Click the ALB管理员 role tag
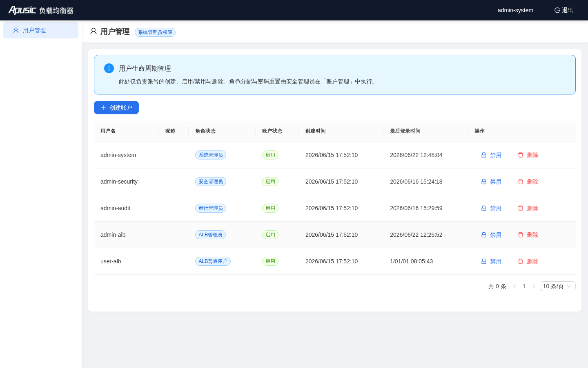This screenshot has height=368, width=588. click(x=210, y=235)
